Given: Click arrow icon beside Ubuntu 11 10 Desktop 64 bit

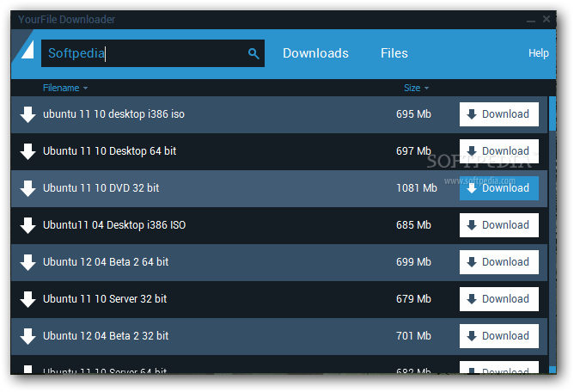Looking at the screenshot, I should pyautogui.click(x=27, y=151).
